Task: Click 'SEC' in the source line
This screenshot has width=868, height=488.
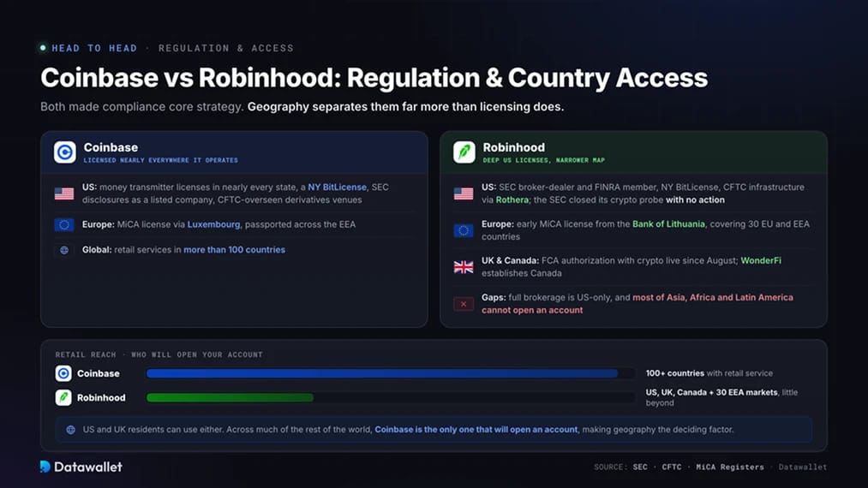Action: tap(640, 467)
